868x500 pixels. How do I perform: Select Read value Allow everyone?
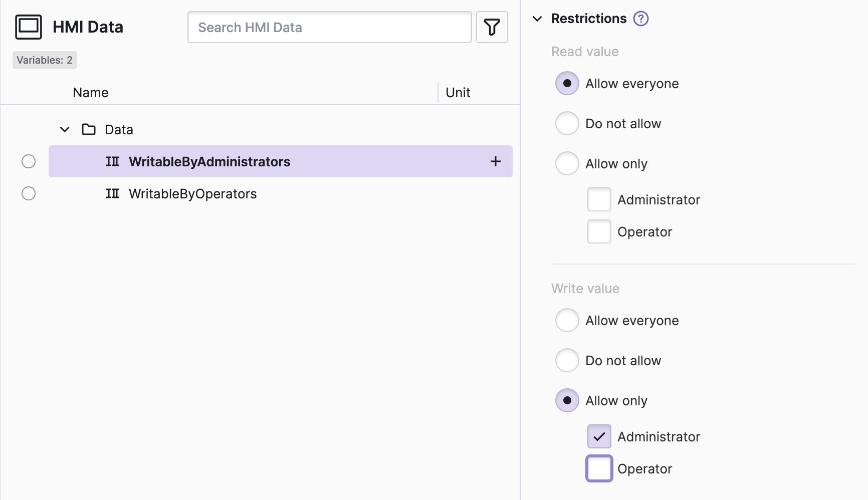pyautogui.click(x=567, y=83)
